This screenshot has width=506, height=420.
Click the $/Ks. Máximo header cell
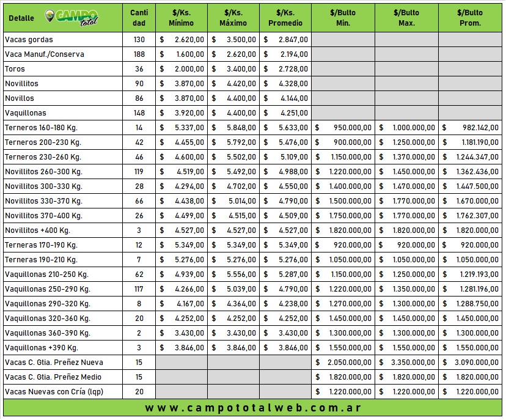coord(233,18)
